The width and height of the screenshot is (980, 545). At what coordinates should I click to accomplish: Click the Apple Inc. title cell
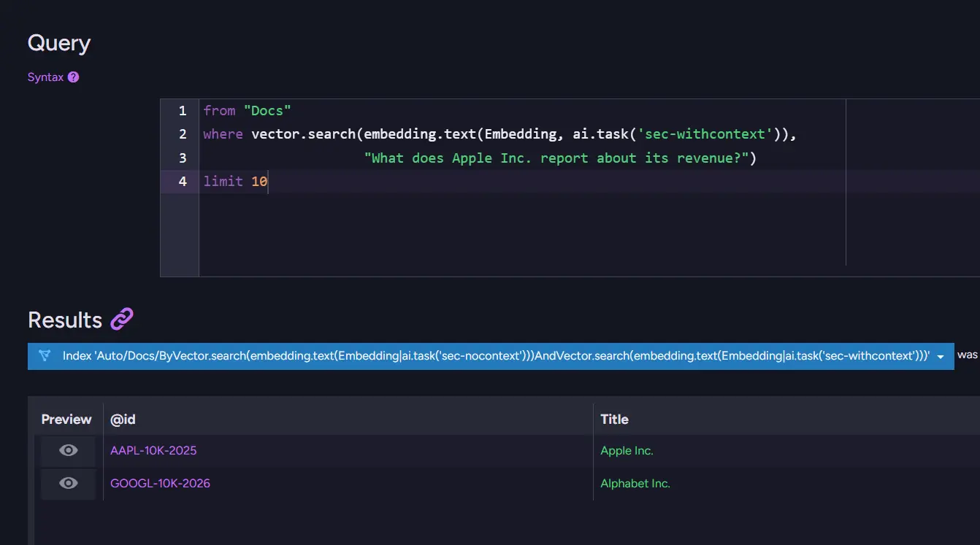pos(627,451)
